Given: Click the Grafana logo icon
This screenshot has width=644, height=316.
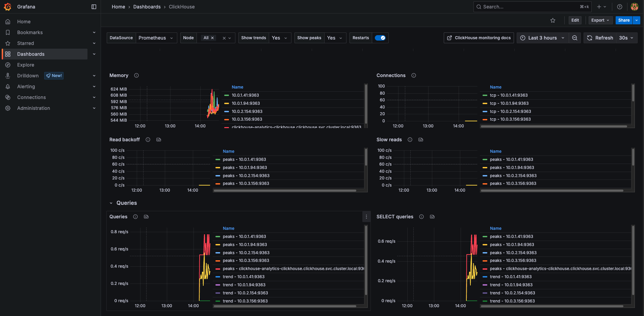Looking at the screenshot, I should [7, 7].
